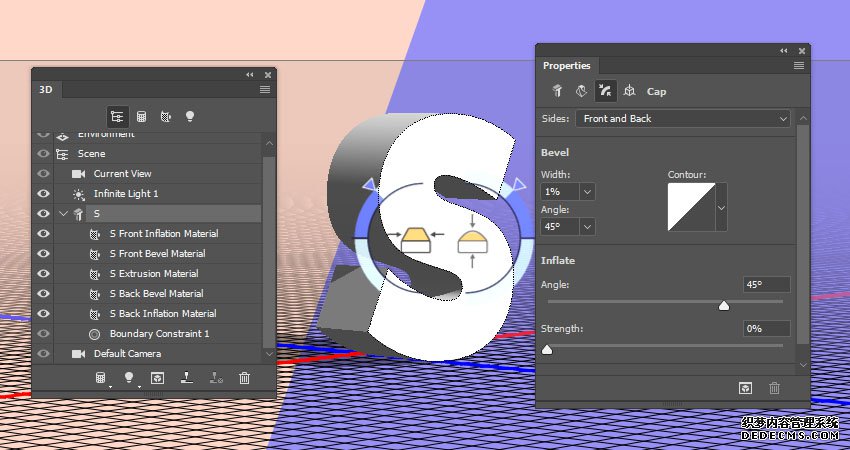
Task: Open the Sides dropdown Front and Back
Action: coord(683,119)
